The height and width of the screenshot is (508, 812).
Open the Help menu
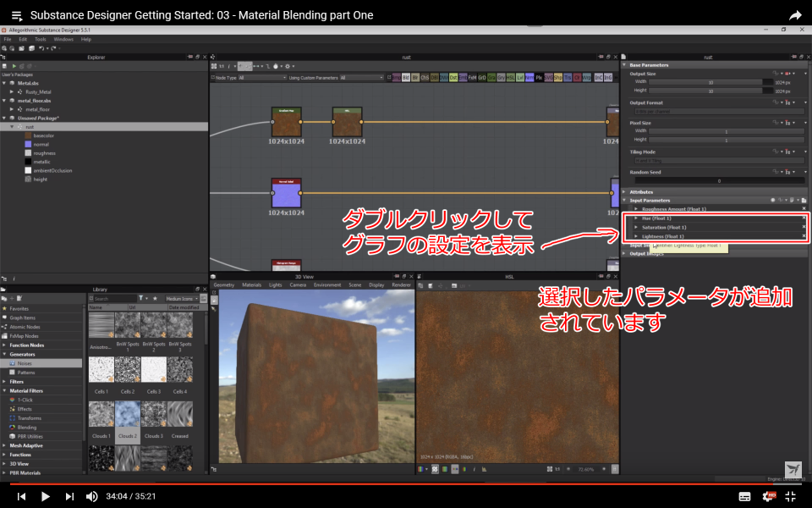86,40
